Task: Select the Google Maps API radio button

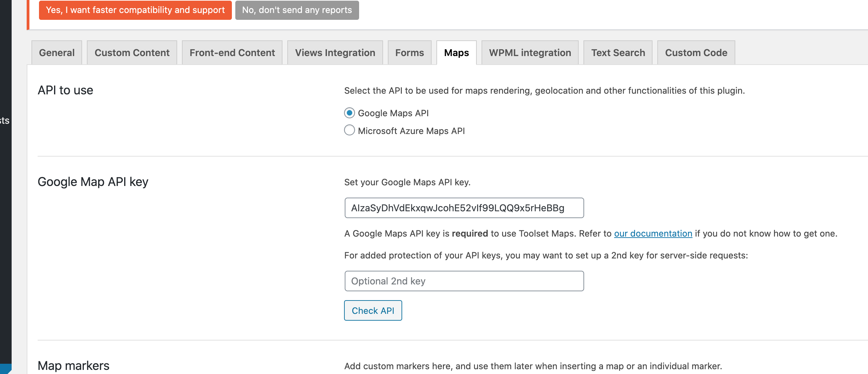Action: tap(350, 113)
